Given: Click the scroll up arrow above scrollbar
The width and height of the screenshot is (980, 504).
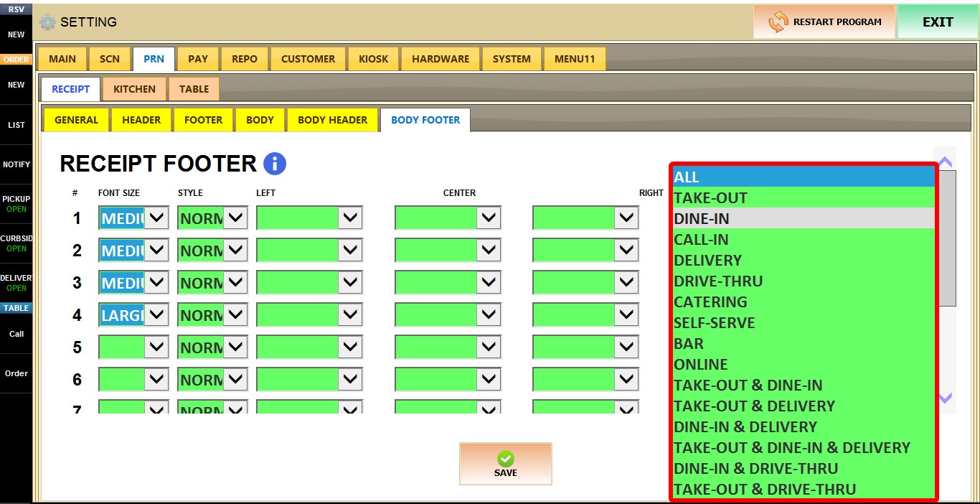Looking at the screenshot, I should pyautogui.click(x=946, y=162).
